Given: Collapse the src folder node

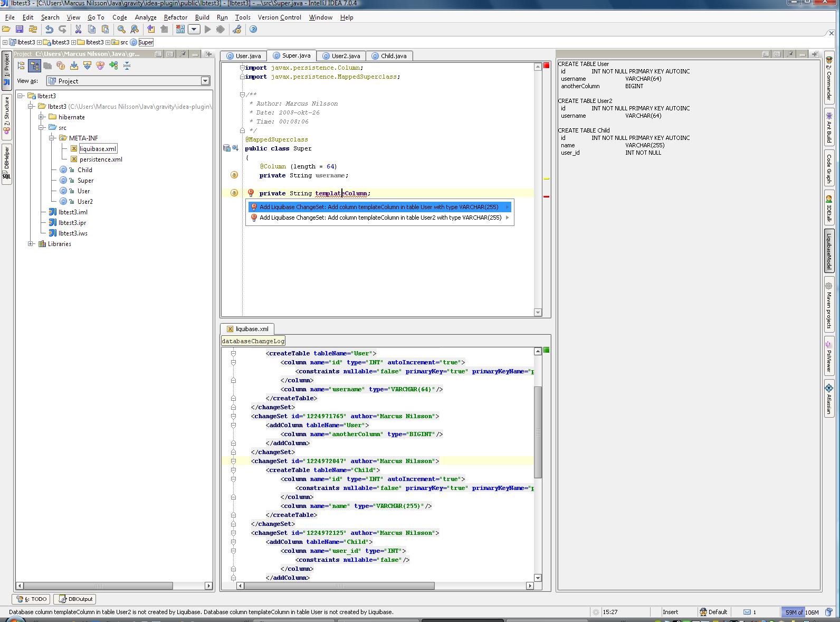Looking at the screenshot, I should (x=42, y=128).
